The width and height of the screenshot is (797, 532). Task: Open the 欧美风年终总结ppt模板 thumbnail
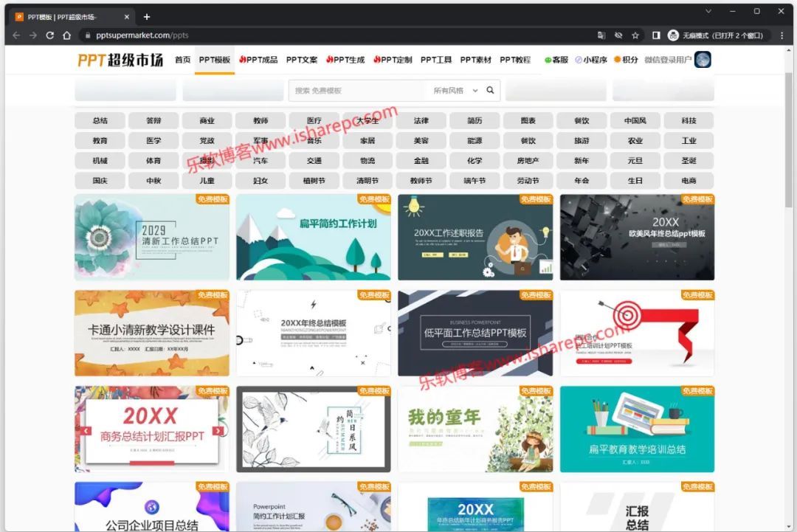tap(638, 238)
